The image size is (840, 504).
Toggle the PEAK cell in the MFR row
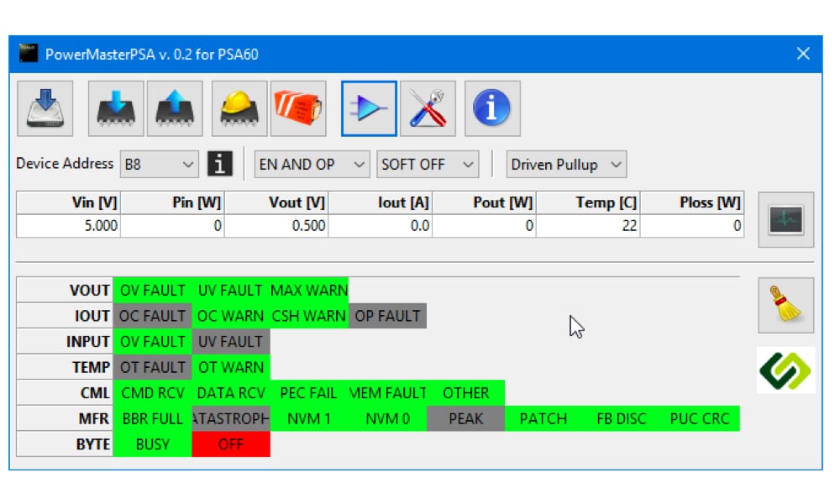pyautogui.click(x=465, y=418)
